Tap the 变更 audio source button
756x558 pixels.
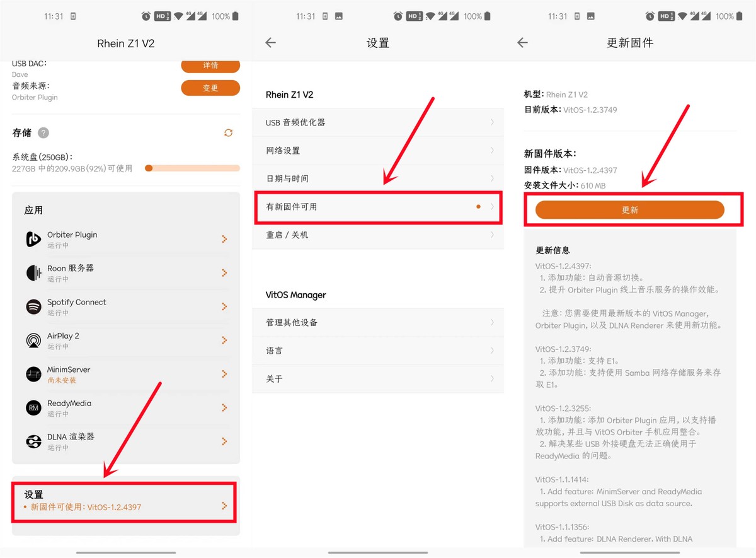(210, 88)
